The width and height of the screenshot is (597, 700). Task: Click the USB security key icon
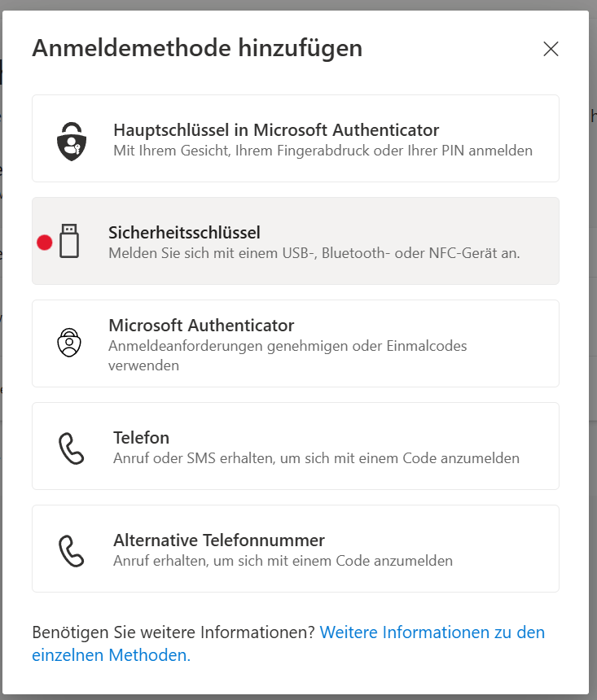coord(69,241)
